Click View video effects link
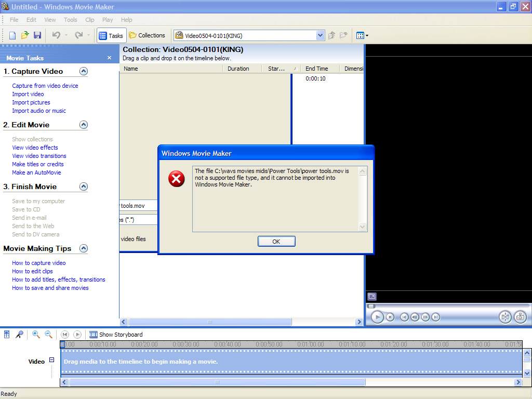Viewport: 532px width, 399px height. (35, 148)
